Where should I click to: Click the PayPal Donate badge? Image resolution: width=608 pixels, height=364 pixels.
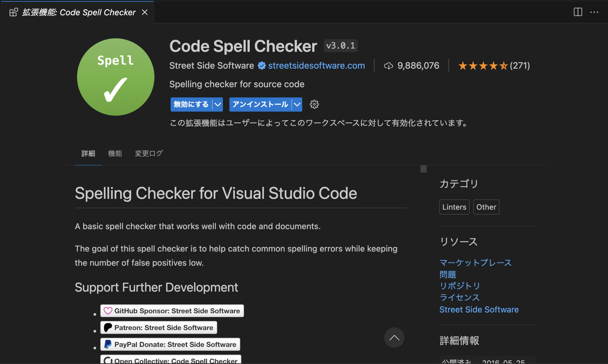(170, 344)
